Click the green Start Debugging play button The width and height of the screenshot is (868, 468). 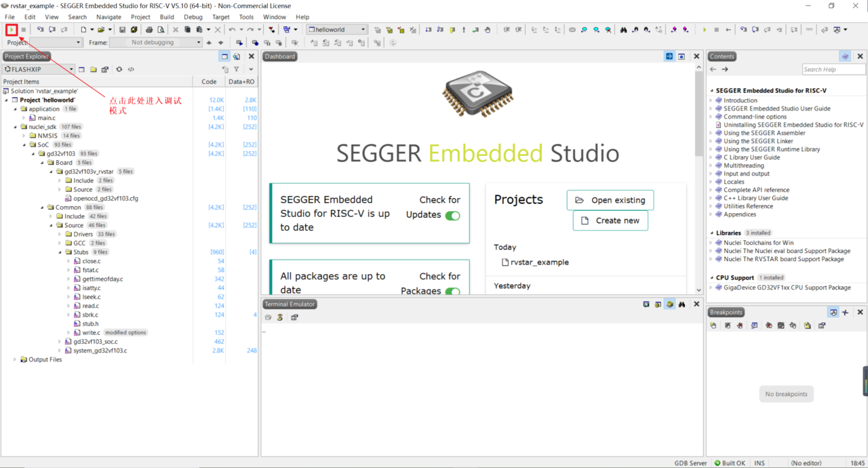[12, 30]
